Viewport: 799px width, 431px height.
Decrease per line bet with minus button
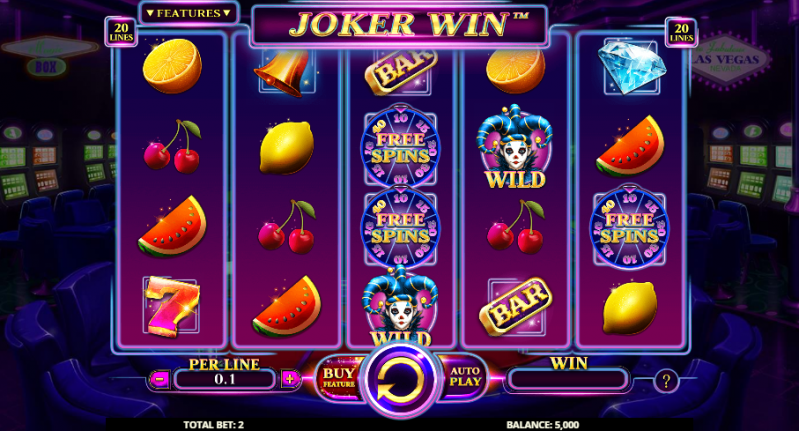(159, 379)
